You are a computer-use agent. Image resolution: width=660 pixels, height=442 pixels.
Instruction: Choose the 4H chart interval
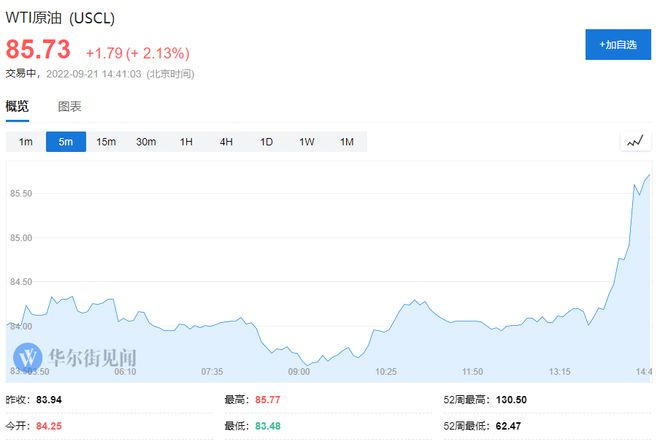coord(226,142)
